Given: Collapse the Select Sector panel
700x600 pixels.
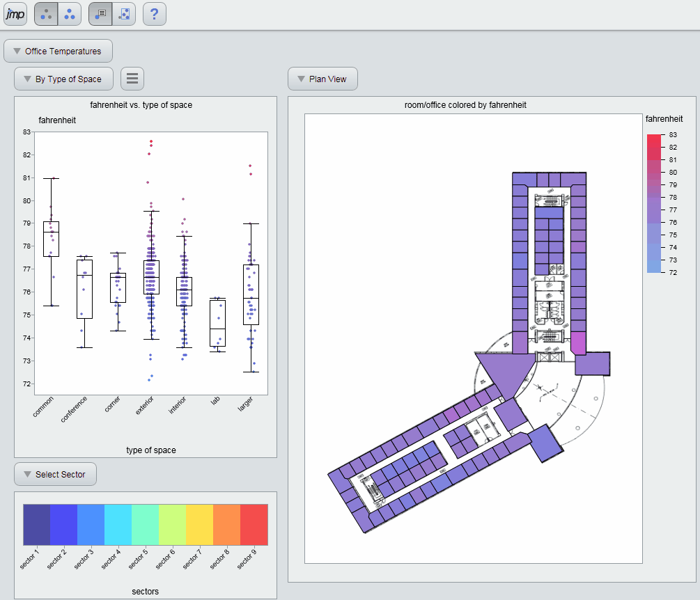Looking at the screenshot, I should pos(54,474).
